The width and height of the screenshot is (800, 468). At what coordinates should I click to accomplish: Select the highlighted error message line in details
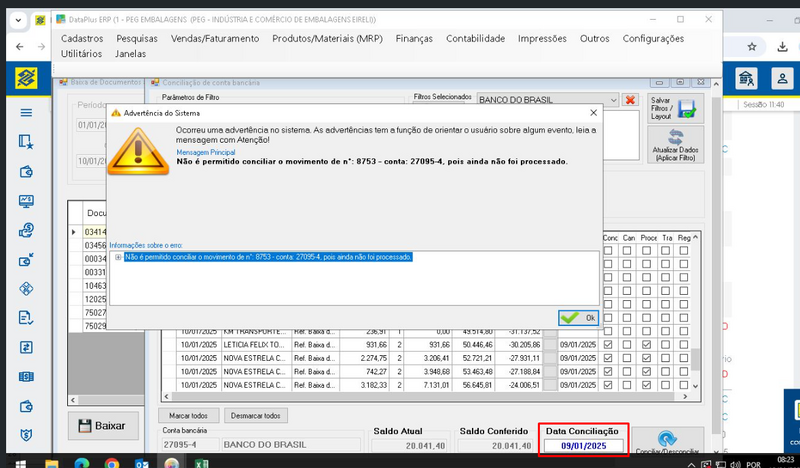point(268,257)
